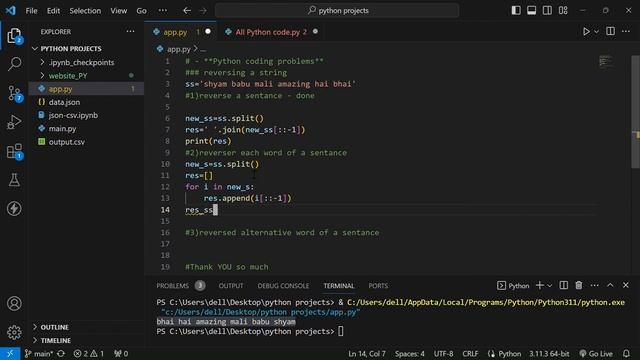Open the View menu
The image size is (640, 360).
[118, 11]
